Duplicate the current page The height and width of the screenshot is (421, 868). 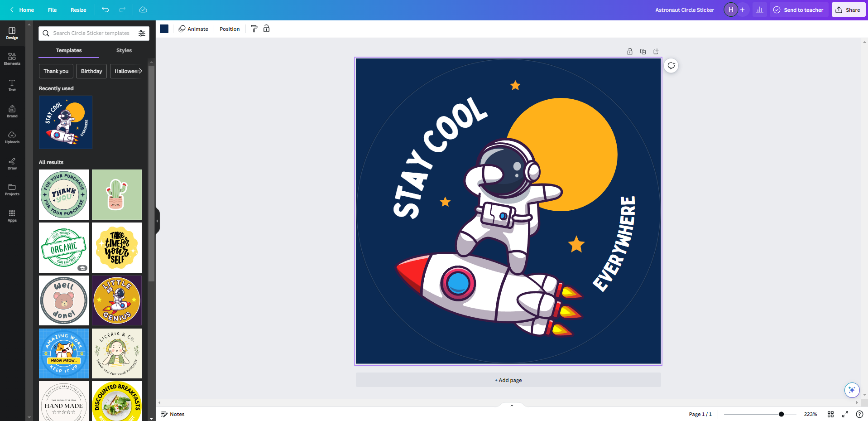pyautogui.click(x=643, y=51)
